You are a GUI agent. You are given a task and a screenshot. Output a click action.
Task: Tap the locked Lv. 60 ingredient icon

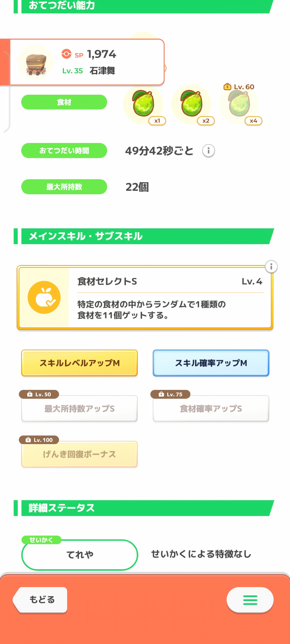[239, 104]
